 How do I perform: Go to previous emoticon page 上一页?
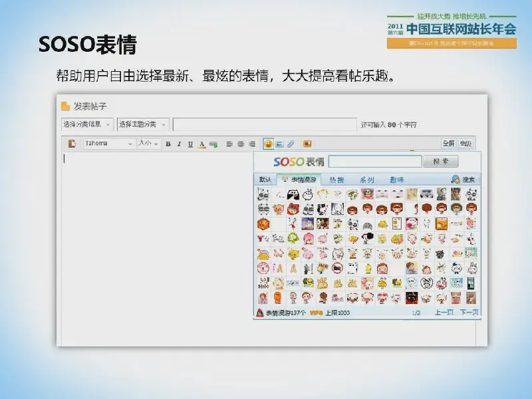(x=444, y=312)
